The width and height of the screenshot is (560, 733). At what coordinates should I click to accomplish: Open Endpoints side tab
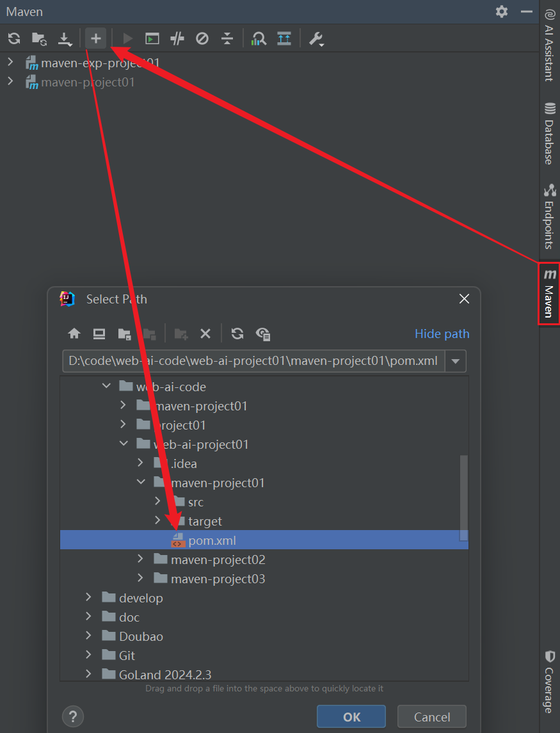[549, 216]
